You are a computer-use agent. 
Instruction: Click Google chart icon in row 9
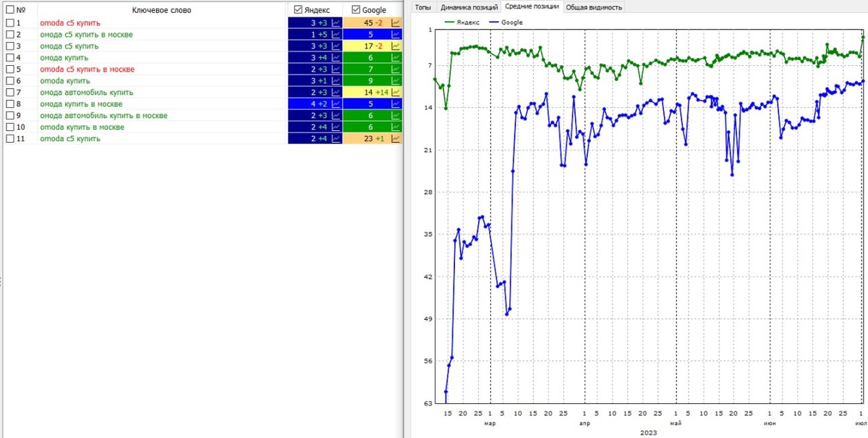click(x=396, y=116)
